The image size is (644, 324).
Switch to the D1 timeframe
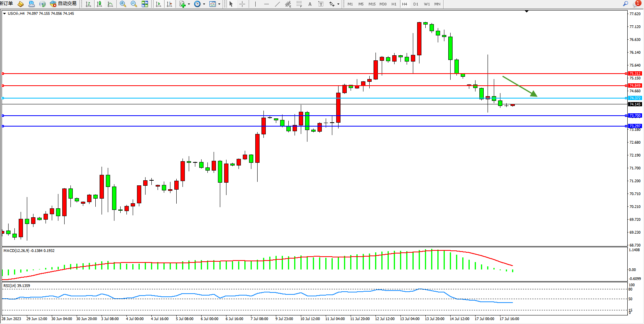click(416, 4)
